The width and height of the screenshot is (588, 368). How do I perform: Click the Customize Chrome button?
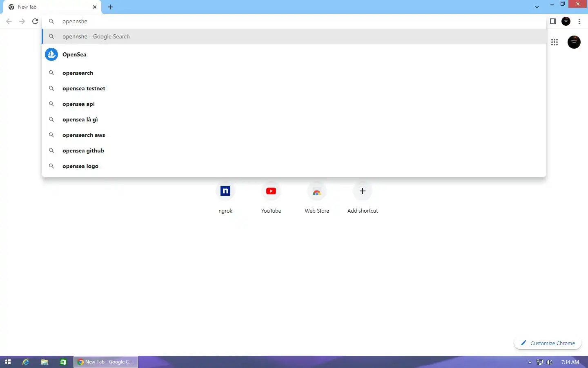click(x=548, y=343)
